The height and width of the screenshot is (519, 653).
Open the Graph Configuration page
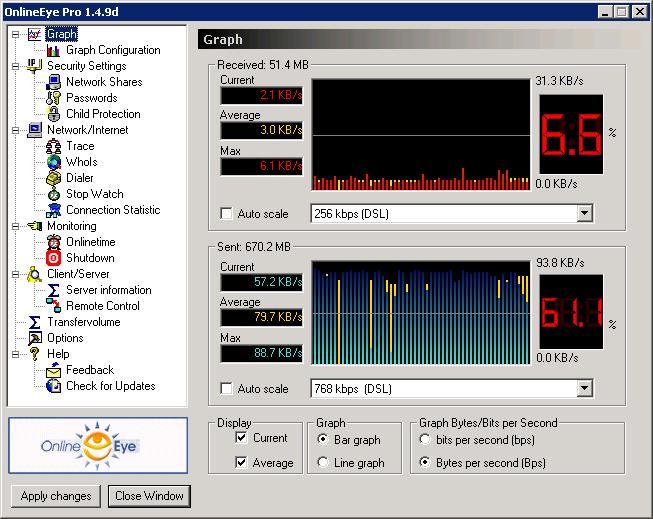[x=113, y=50]
